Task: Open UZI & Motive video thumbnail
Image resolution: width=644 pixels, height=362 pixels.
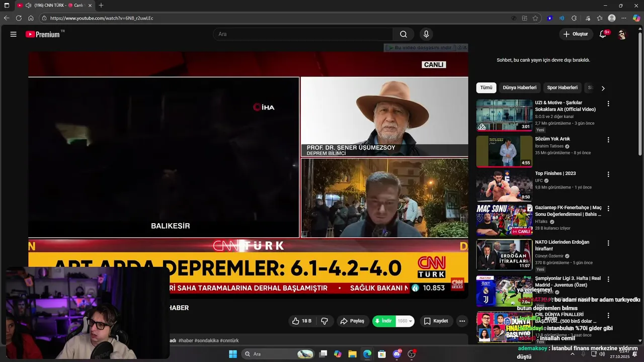Action: 504,115
